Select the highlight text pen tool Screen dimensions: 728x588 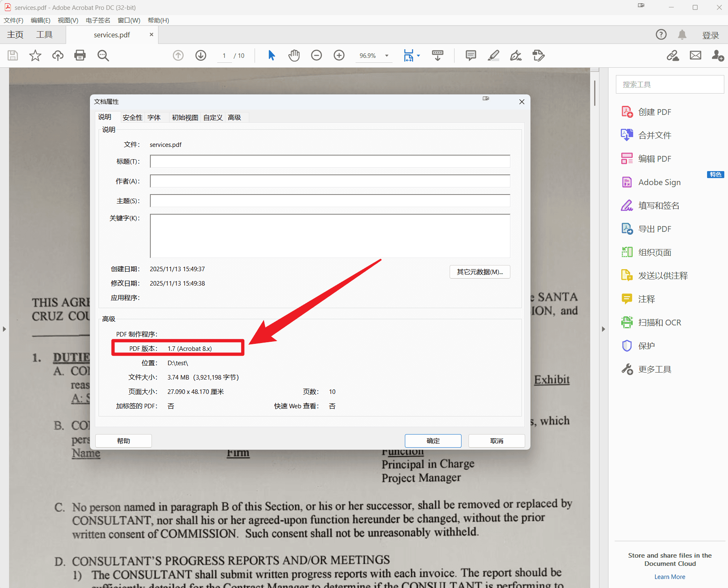click(x=493, y=55)
